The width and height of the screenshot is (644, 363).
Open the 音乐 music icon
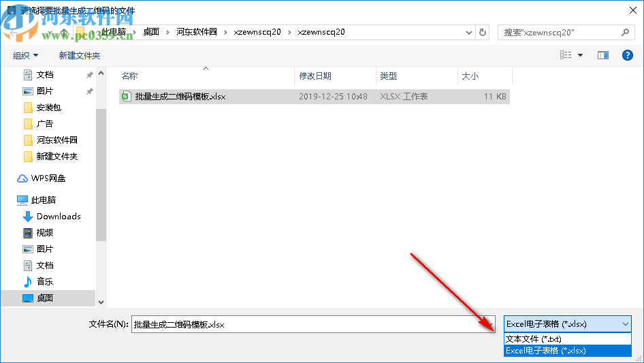pos(27,282)
